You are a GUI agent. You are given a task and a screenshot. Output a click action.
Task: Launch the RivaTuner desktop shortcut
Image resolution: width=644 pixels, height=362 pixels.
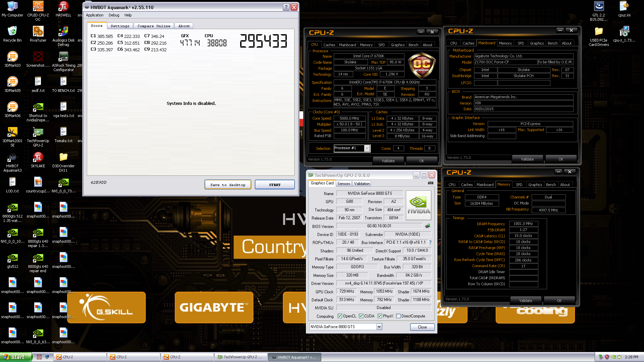pos(38,34)
